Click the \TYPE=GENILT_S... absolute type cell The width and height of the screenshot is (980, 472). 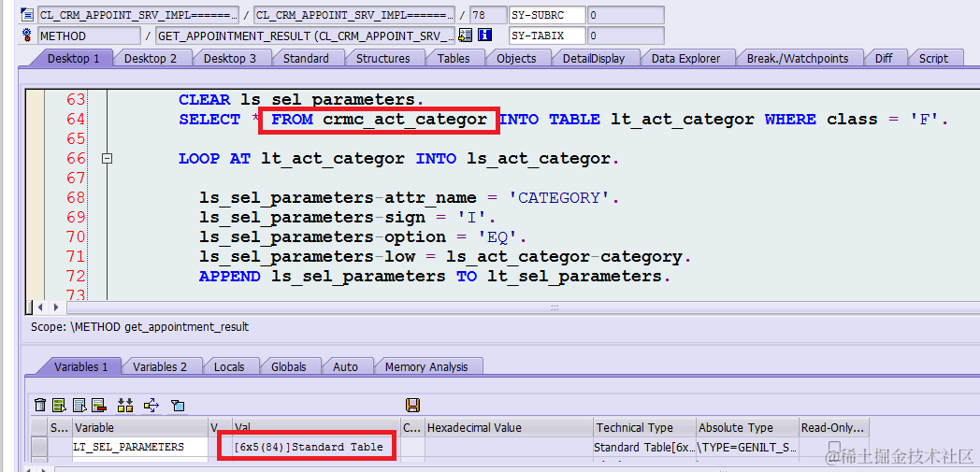[747, 447]
